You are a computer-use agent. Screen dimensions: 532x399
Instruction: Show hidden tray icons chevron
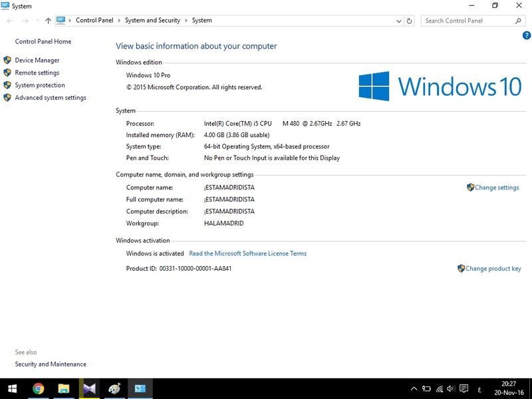[x=414, y=389]
